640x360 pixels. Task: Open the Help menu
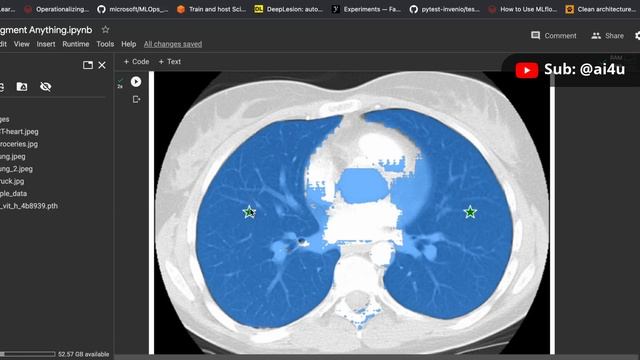tap(129, 44)
